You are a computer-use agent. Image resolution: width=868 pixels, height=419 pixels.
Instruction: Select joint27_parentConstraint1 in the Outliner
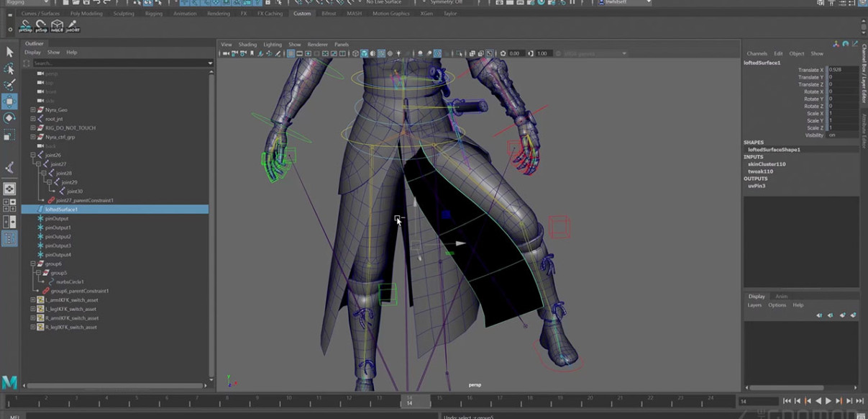click(x=86, y=200)
